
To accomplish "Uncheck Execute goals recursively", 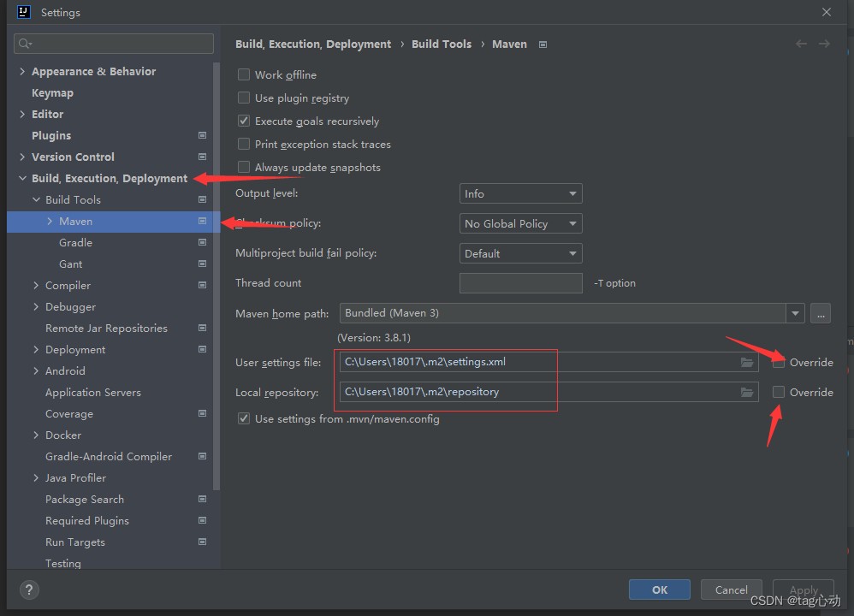I will [x=244, y=121].
